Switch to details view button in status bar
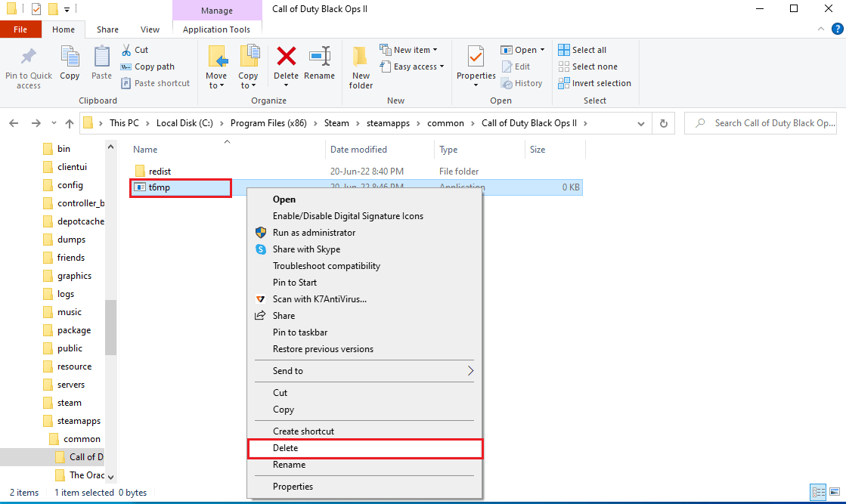846x504 pixels. point(819,492)
